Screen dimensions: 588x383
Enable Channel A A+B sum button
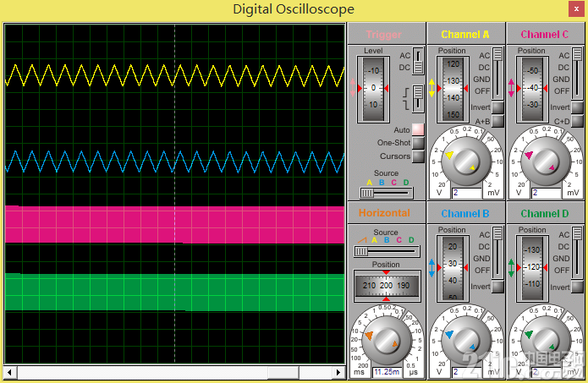[x=497, y=121]
